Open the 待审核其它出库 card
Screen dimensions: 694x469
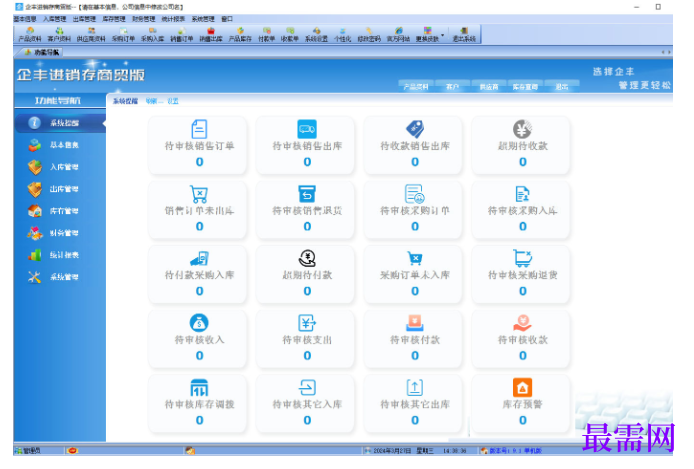415,404
